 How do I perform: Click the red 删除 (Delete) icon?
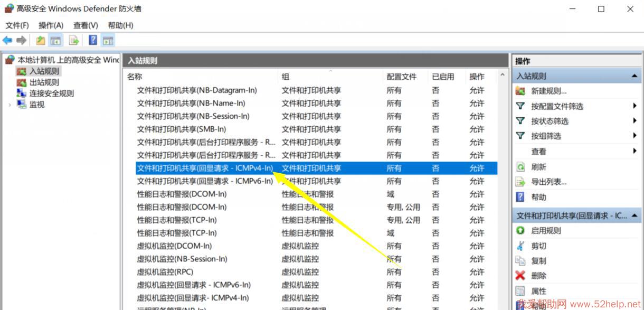(x=520, y=276)
